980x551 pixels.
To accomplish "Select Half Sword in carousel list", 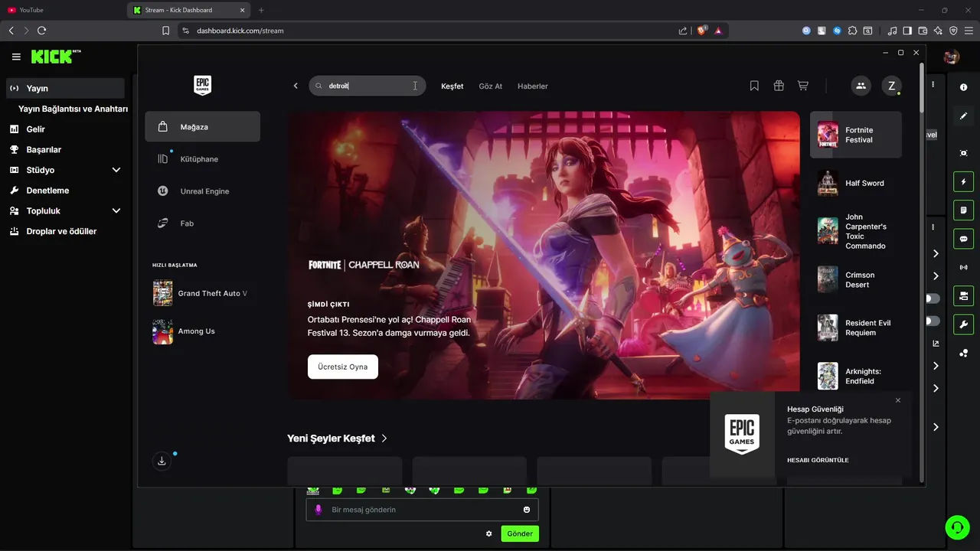I will click(x=856, y=183).
